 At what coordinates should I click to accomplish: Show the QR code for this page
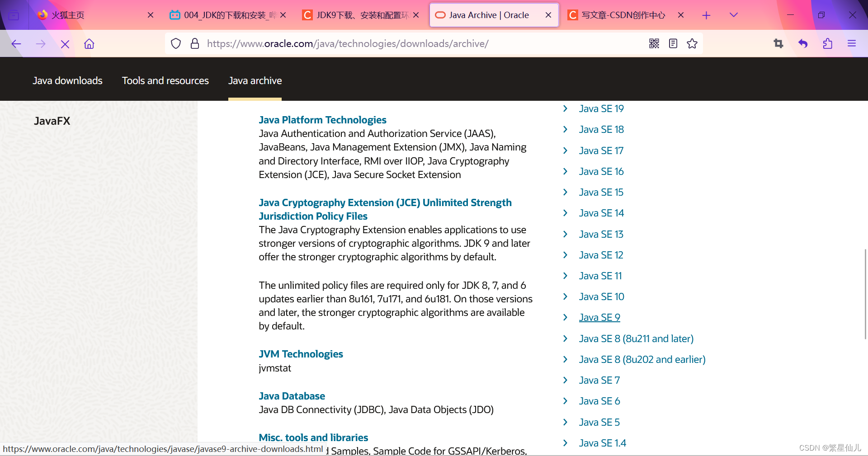click(654, 43)
